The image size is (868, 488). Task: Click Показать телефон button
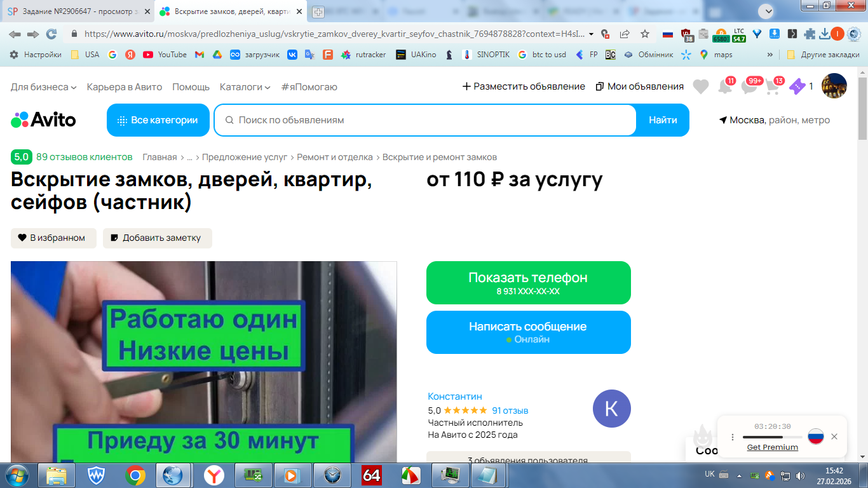529,283
